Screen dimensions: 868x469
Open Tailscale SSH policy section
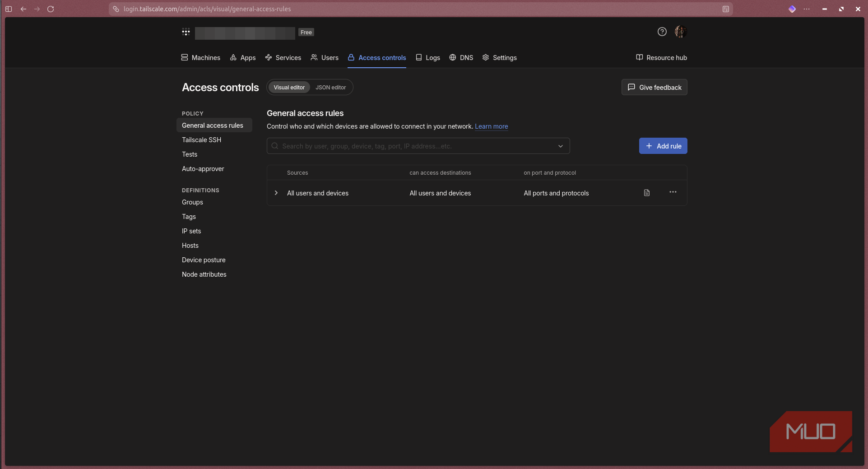201,140
